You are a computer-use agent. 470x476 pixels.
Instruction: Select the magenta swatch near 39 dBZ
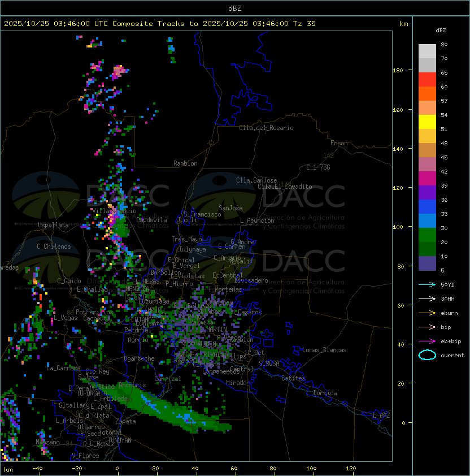click(x=427, y=178)
